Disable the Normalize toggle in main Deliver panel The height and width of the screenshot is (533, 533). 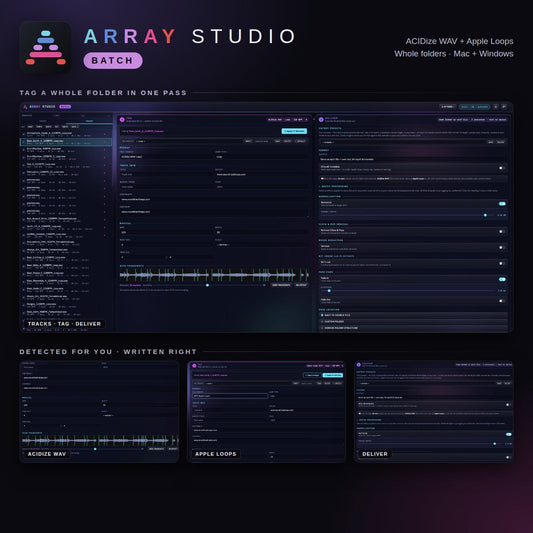tap(502, 204)
